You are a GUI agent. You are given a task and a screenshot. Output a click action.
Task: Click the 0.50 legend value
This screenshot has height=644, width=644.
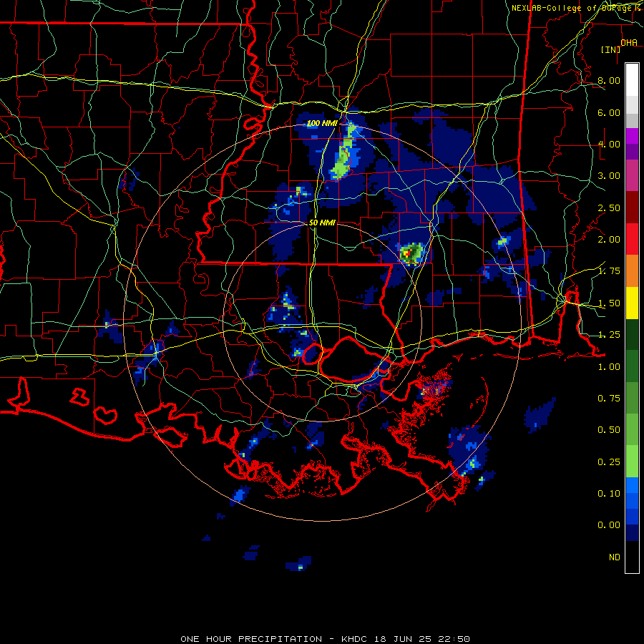(609, 430)
